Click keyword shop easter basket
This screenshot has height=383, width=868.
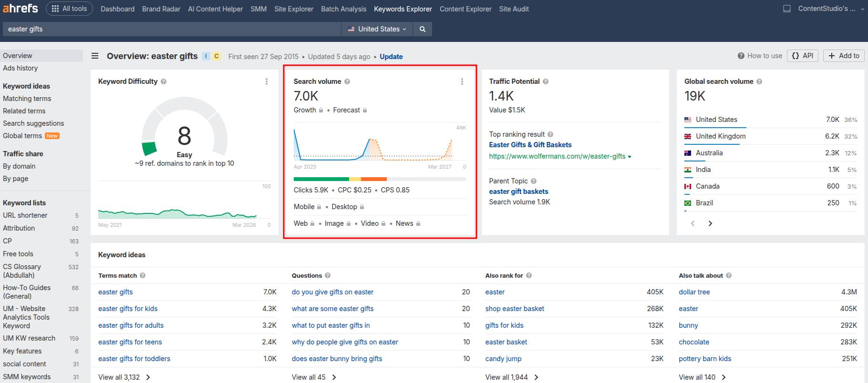[515, 309]
